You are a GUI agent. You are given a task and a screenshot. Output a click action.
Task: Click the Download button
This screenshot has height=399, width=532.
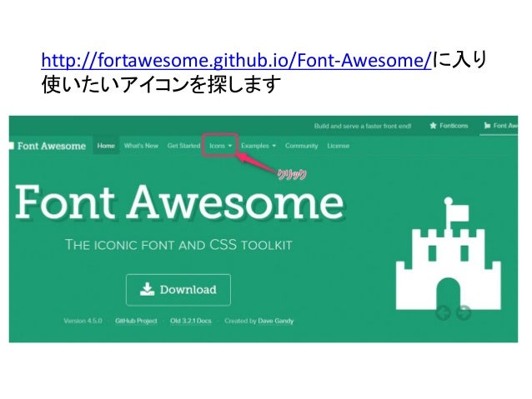pos(178,290)
